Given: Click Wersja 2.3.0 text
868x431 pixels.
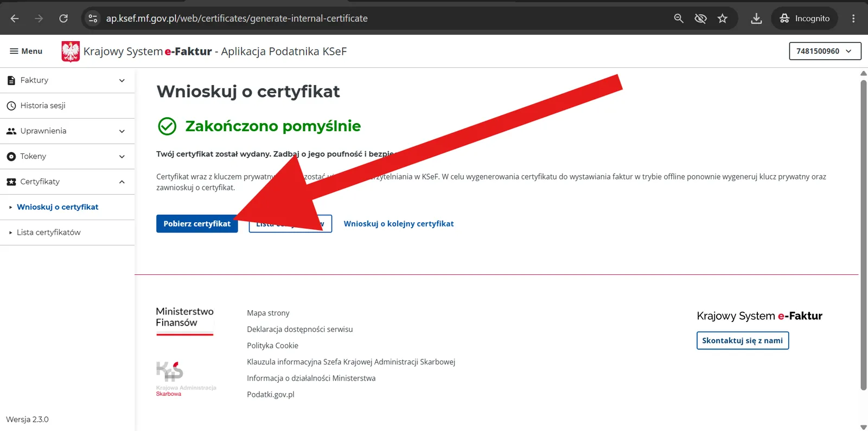Looking at the screenshot, I should click(x=27, y=420).
